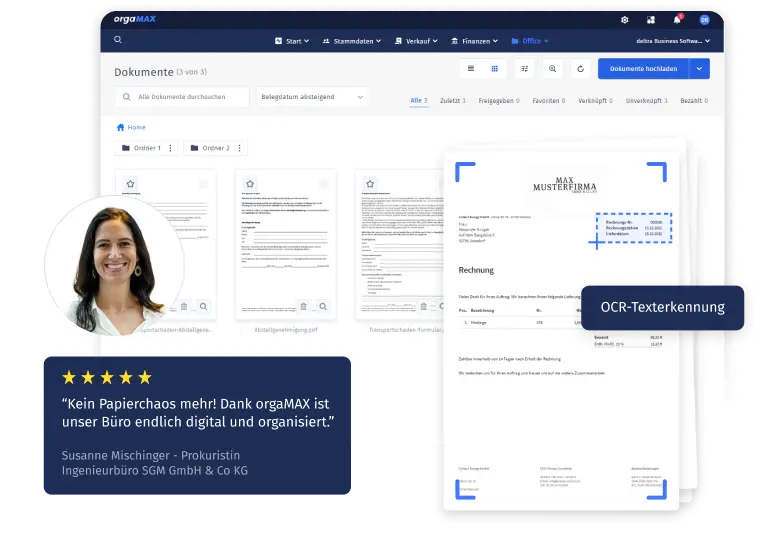Click the Home breadcrumb icon

click(120, 127)
